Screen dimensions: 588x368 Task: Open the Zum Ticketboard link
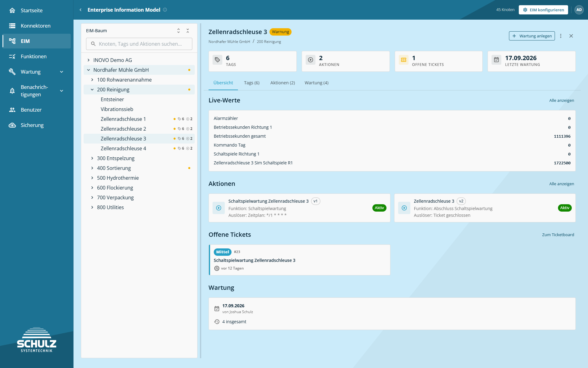point(558,235)
